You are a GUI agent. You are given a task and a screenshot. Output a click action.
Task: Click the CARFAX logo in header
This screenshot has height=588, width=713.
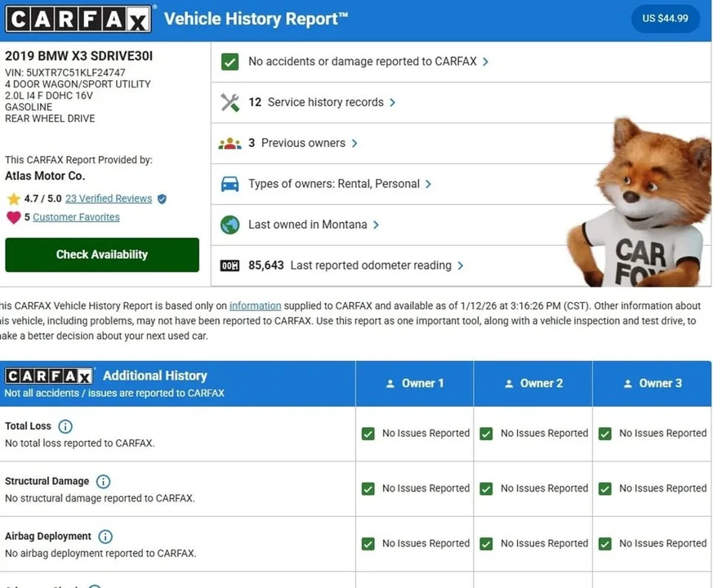pyautogui.click(x=78, y=19)
